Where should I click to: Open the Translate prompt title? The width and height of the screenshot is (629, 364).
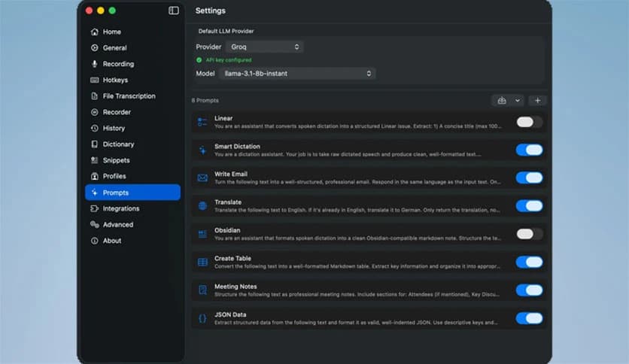tap(228, 202)
